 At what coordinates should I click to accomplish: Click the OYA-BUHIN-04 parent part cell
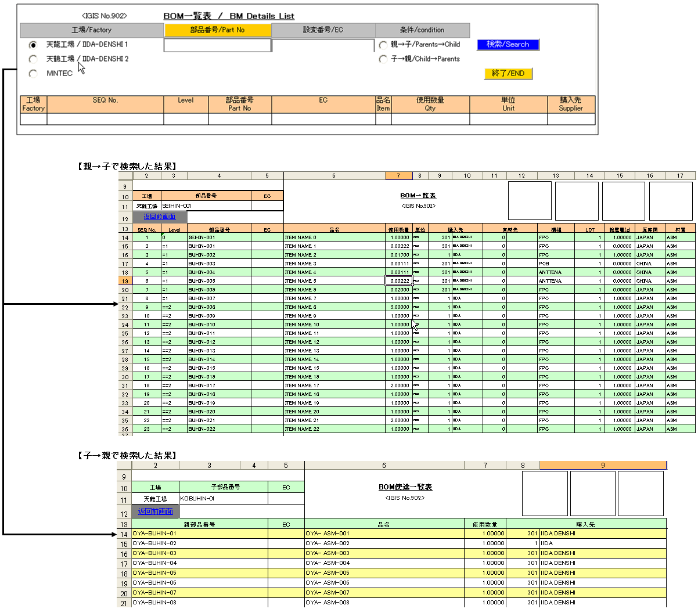(x=200, y=563)
